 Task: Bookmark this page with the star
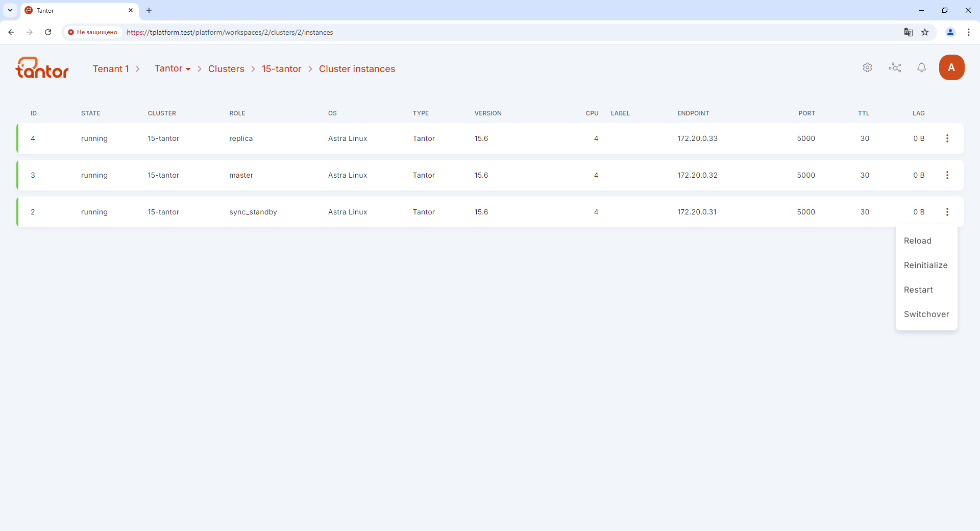point(925,32)
